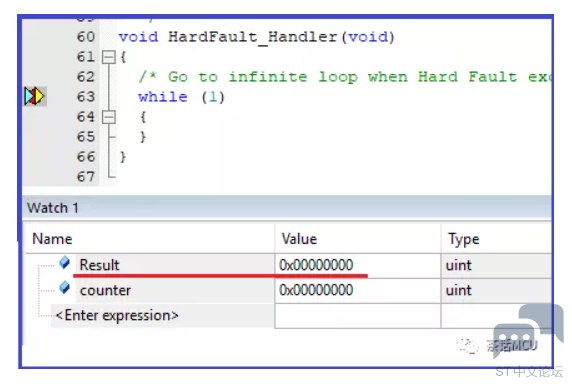Click the counter value 0x00000000 cell

[x=358, y=291]
